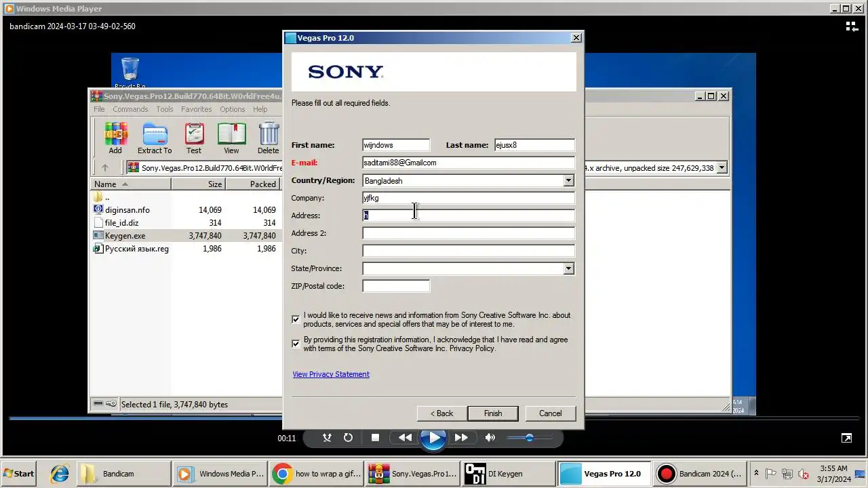
Task: Click the ZIP/Postal code field
Action: click(396, 286)
